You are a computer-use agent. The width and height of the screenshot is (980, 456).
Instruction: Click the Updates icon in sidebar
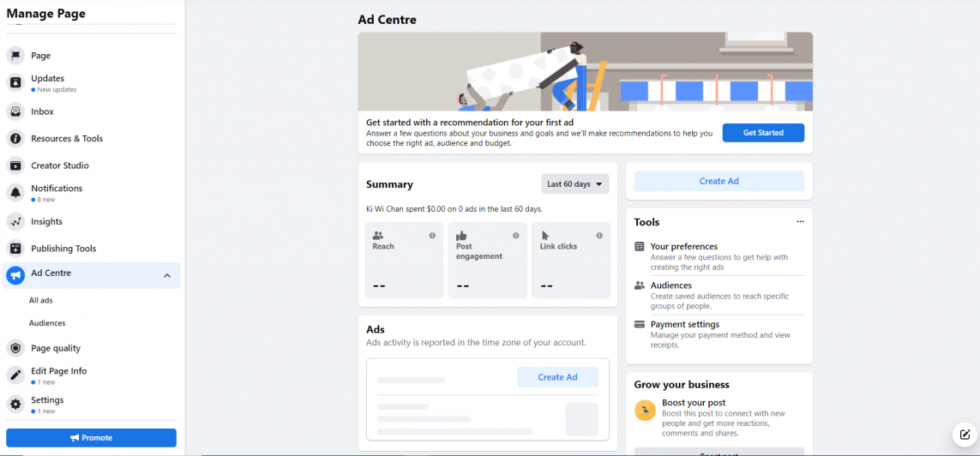15,82
